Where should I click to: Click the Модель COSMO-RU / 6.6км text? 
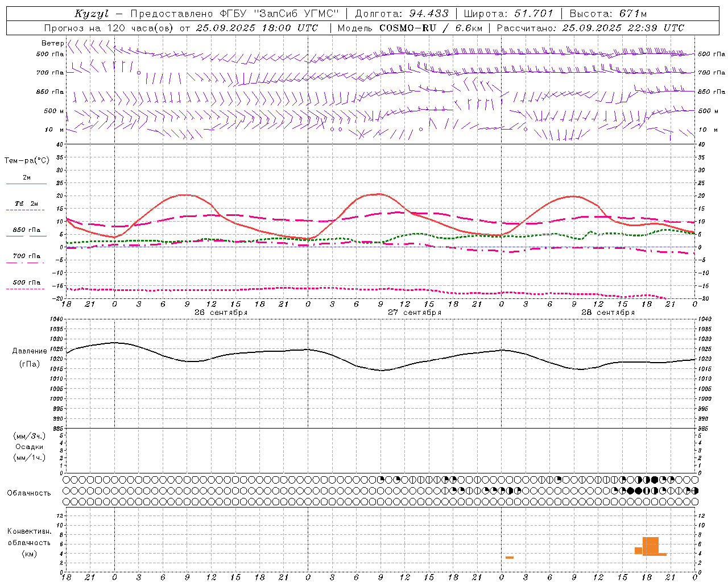point(409,28)
